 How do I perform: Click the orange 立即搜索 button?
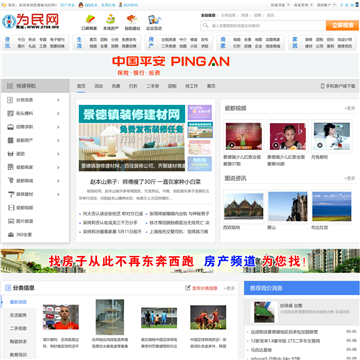click(x=342, y=25)
